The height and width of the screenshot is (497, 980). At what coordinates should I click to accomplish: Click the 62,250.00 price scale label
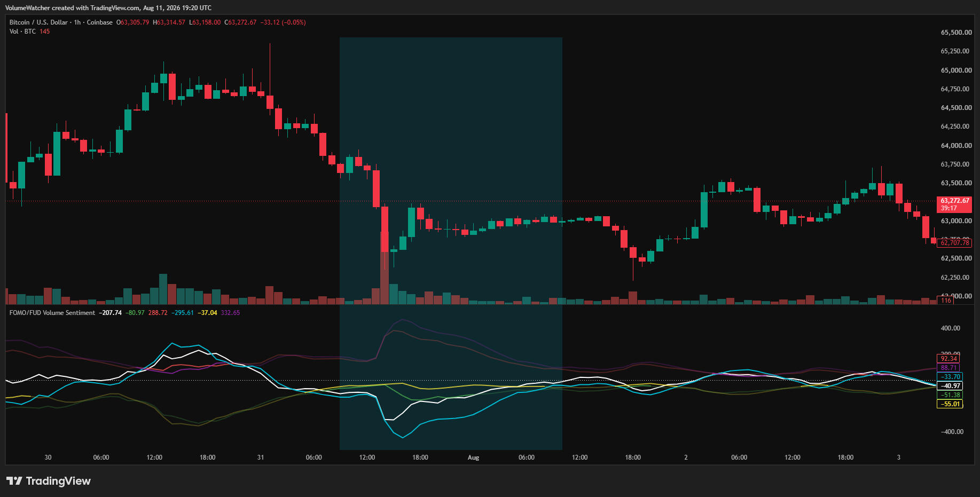pos(956,278)
